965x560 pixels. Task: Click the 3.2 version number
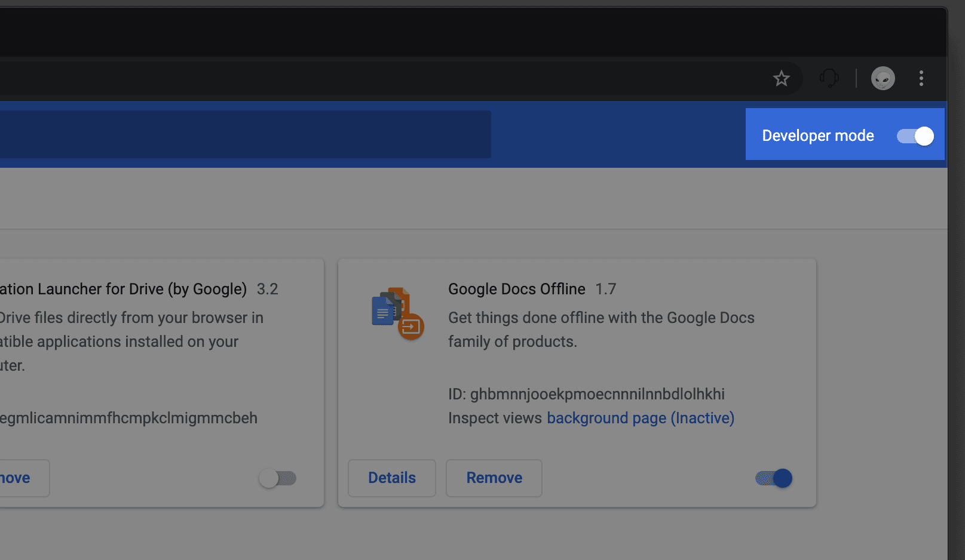[267, 289]
